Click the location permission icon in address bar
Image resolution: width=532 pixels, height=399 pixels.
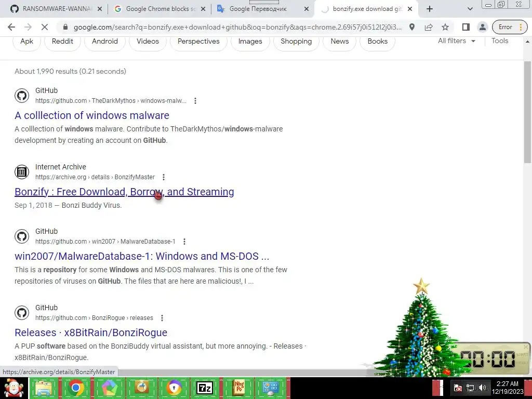pos(412,27)
